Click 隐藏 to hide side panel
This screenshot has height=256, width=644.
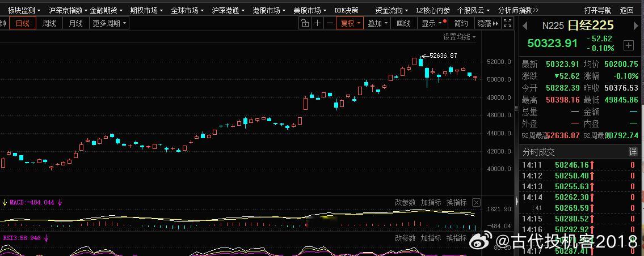(x=487, y=23)
